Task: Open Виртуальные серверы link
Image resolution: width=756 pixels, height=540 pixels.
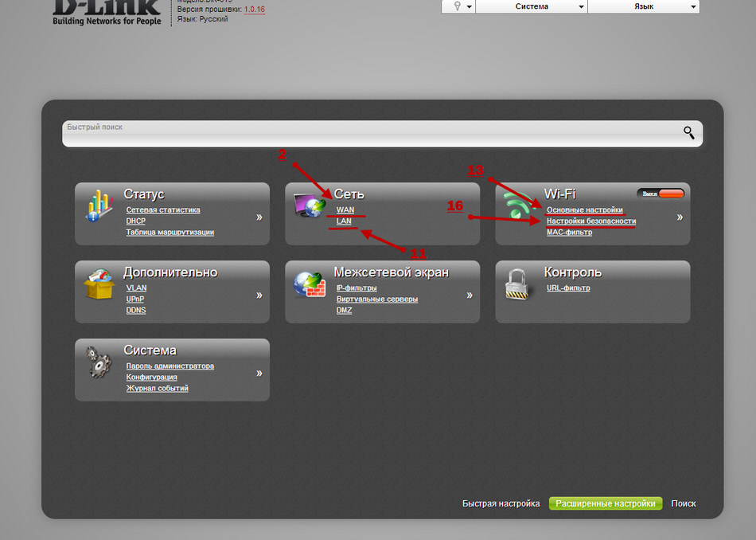Action: pyautogui.click(x=377, y=299)
